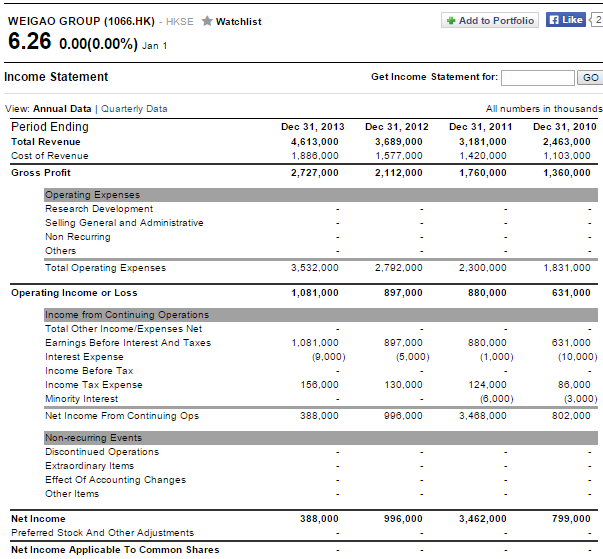Click the 6.26 stock price
Screen dimensions: 603x559
click(x=29, y=41)
